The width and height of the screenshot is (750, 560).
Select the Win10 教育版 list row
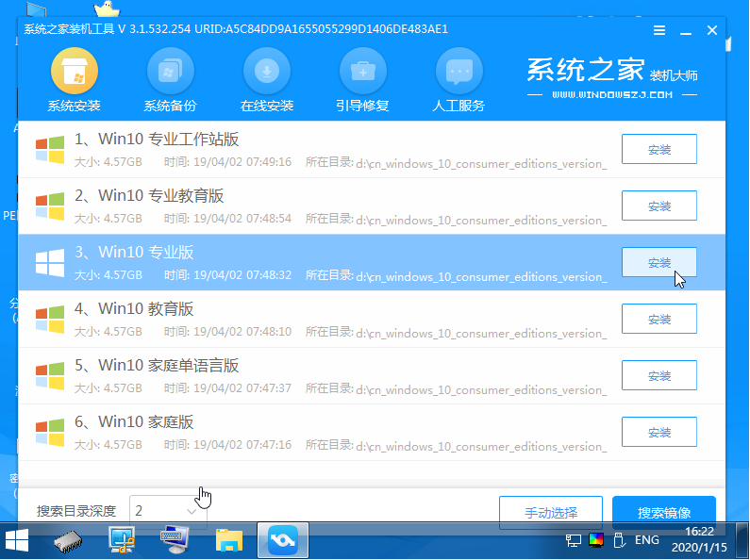[x=372, y=320]
